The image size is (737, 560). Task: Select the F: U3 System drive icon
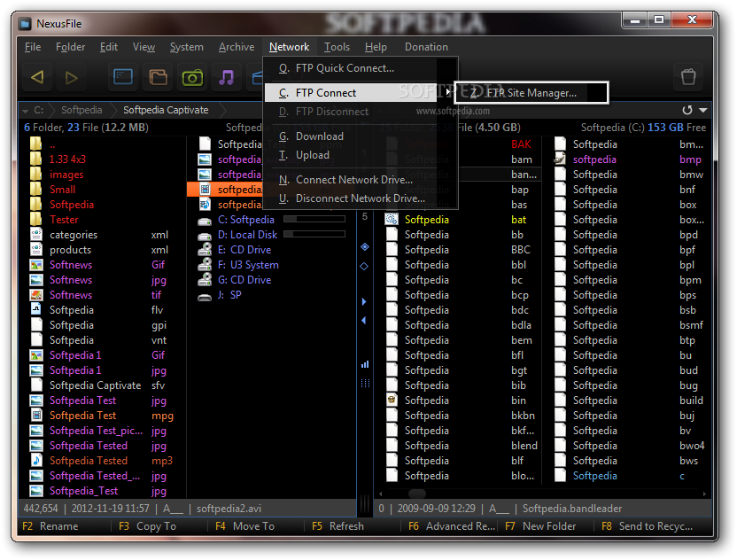(205, 265)
